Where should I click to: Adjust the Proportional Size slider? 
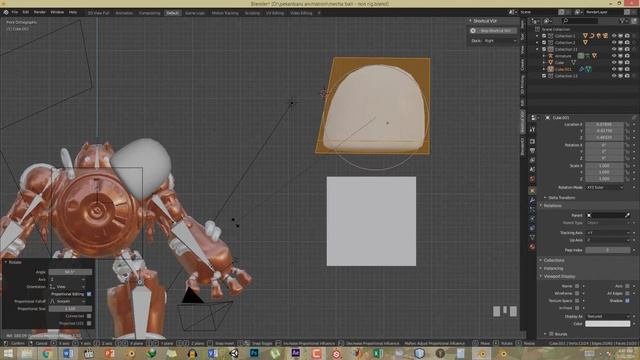point(70,309)
